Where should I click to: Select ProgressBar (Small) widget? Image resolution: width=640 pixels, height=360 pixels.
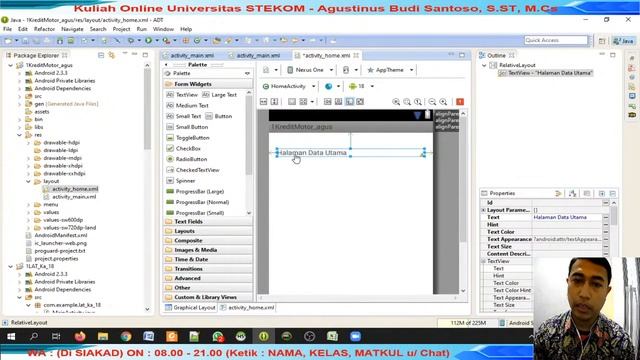pos(195,213)
